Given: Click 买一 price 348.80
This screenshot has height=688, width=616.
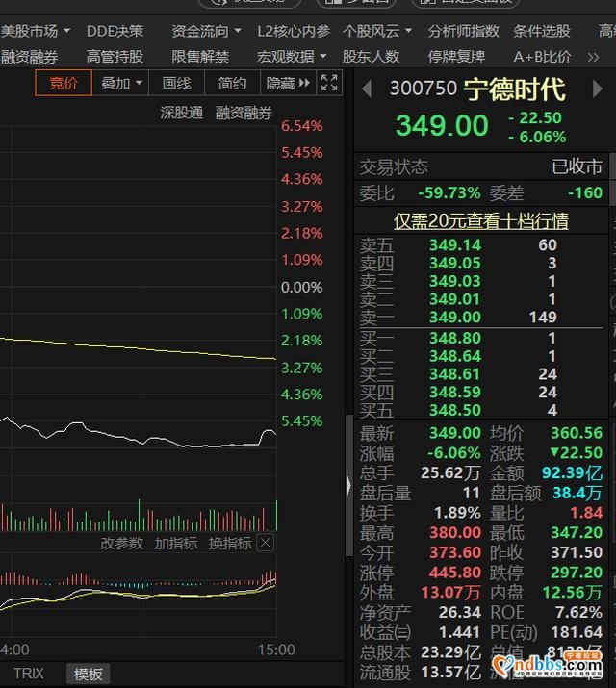Looking at the screenshot, I should (x=455, y=338).
